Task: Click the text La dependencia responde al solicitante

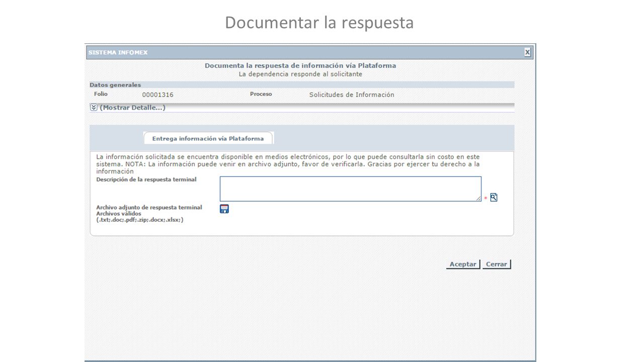Action: click(300, 74)
